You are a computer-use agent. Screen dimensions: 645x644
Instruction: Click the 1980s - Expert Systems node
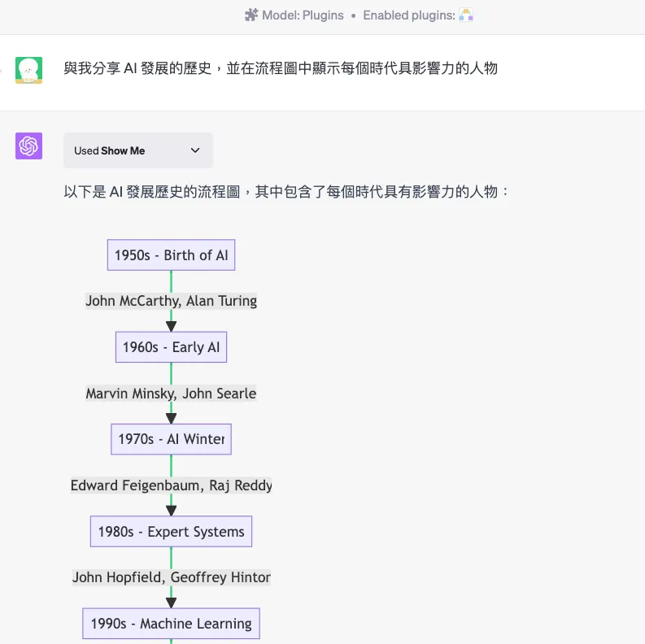(171, 531)
